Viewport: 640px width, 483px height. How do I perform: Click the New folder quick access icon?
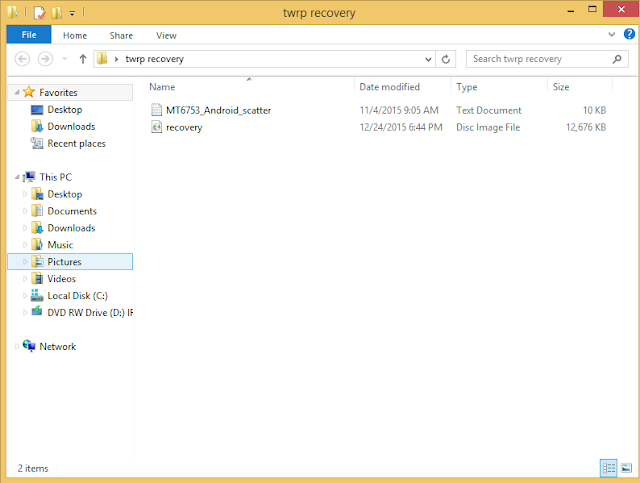pyautogui.click(x=56, y=13)
